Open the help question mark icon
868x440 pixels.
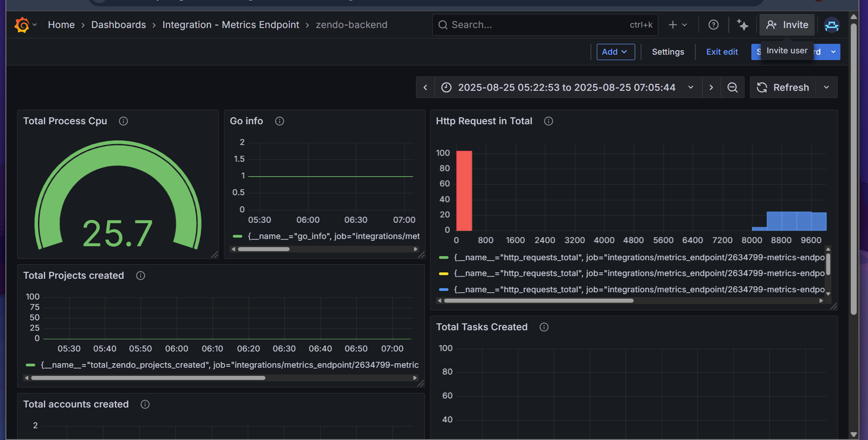click(x=713, y=25)
